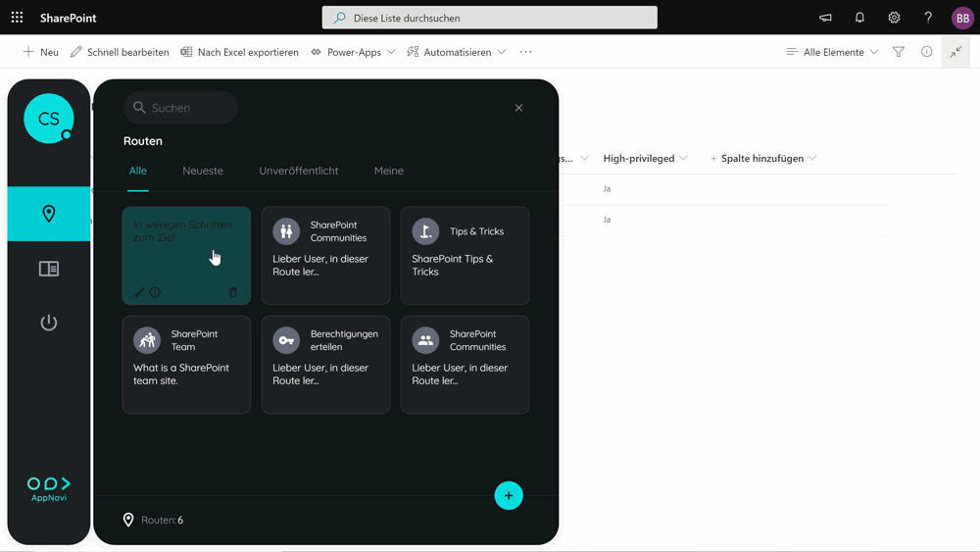The height and width of the screenshot is (552, 980).
Task: Delete the hovered route with trash icon
Action: click(233, 292)
